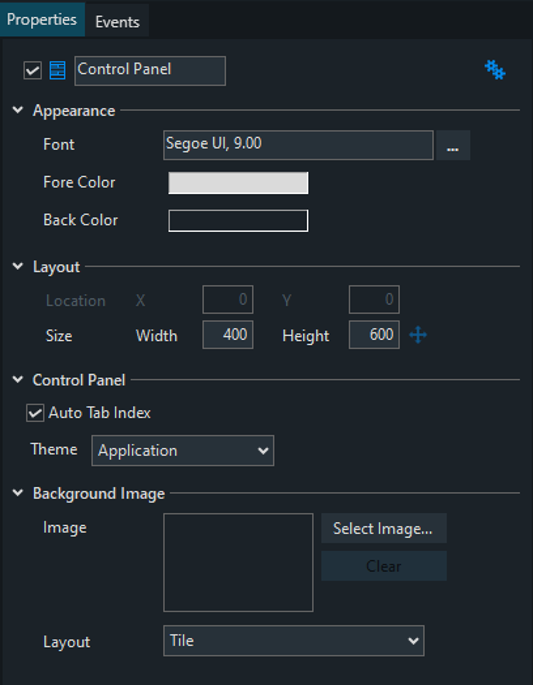Image resolution: width=534 pixels, height=686 pixels.
Task: Click the blue gears icon at top right
Action: (495, 70)
